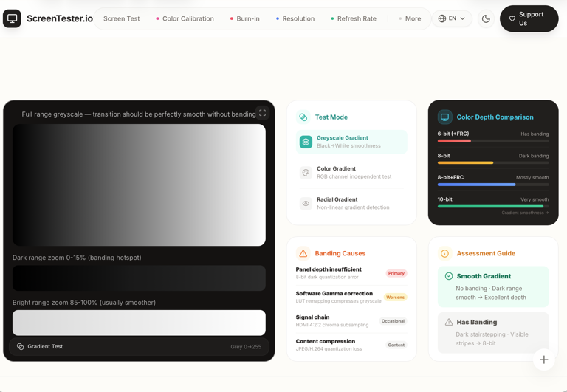
Task: Click the Smooth Gradient checkmark icon
Action: [x=449, y=276]
